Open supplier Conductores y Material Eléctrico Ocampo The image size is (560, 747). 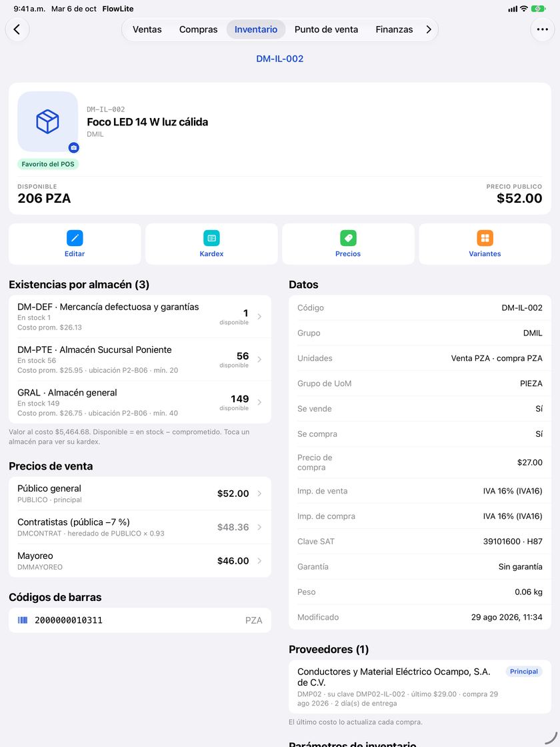420,687
